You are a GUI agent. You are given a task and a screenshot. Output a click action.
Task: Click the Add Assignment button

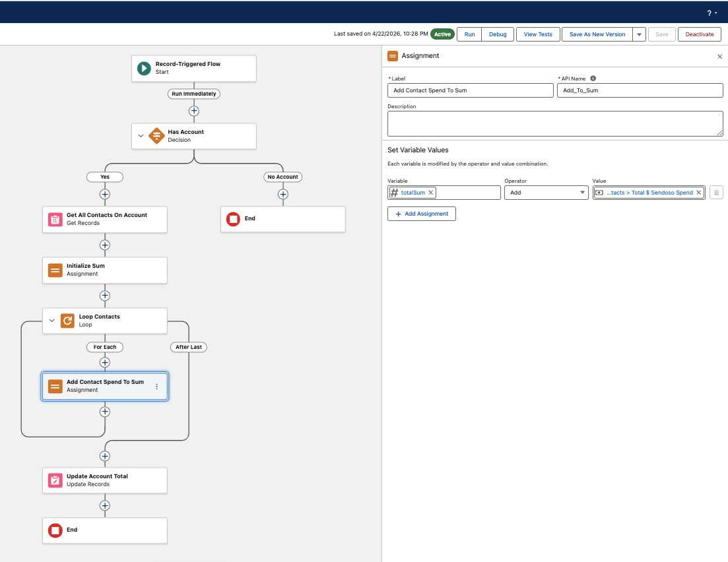[422, 214]
